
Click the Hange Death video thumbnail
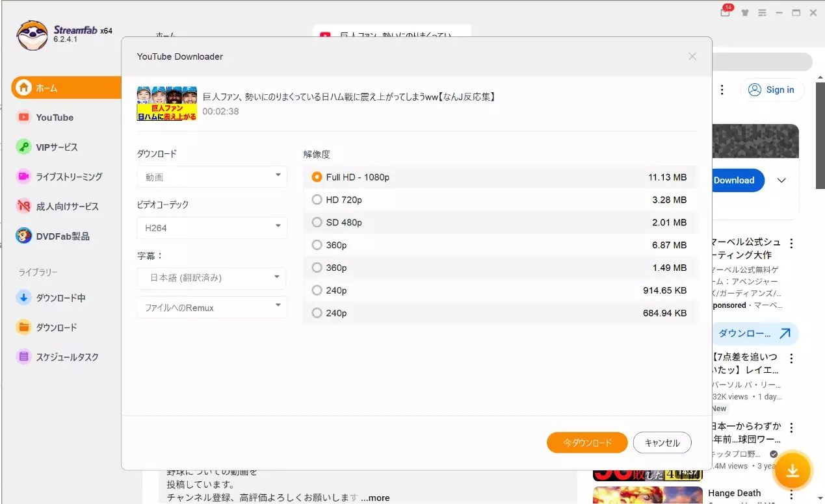(x=648, y=495)
